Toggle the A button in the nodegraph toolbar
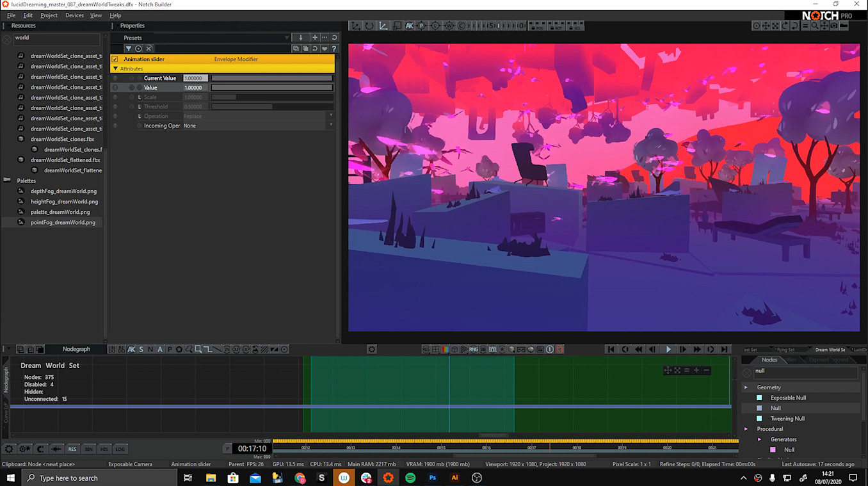This screenshot has height=486, width=868. 160,350
